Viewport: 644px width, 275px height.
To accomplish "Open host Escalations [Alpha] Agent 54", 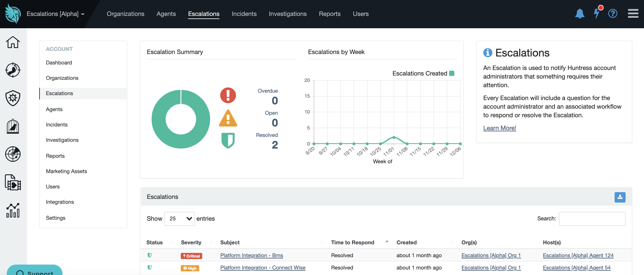I will tap(577, 268).
